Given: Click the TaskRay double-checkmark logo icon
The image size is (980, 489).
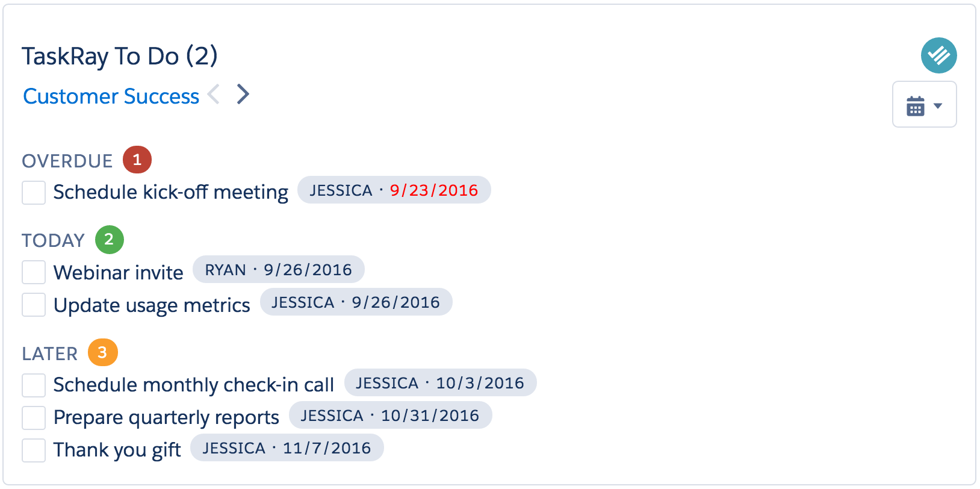Looking at the screenshot, I should coord(938,55).
